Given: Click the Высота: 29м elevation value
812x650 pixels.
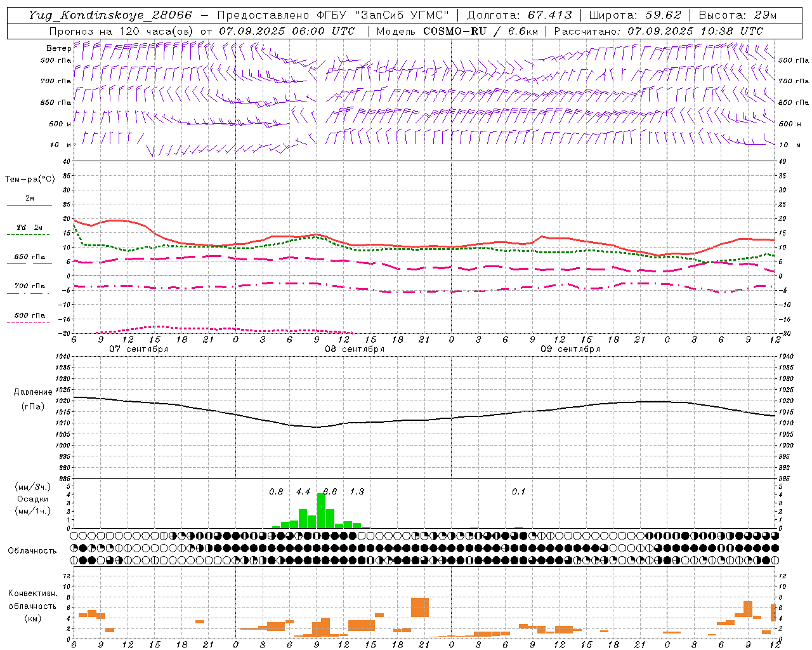Looking at the screenshot, I should point(737,15).
